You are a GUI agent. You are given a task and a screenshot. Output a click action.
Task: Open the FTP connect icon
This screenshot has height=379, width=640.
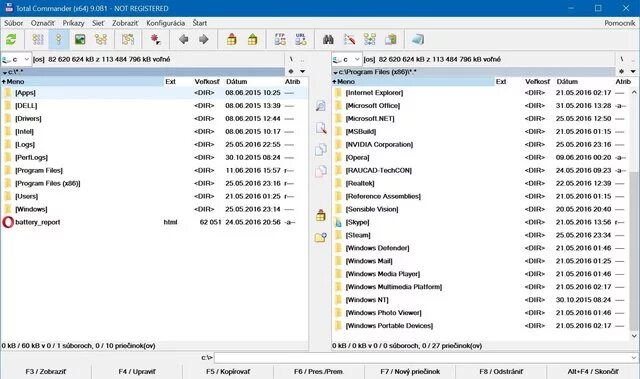[x=280, y=40]
